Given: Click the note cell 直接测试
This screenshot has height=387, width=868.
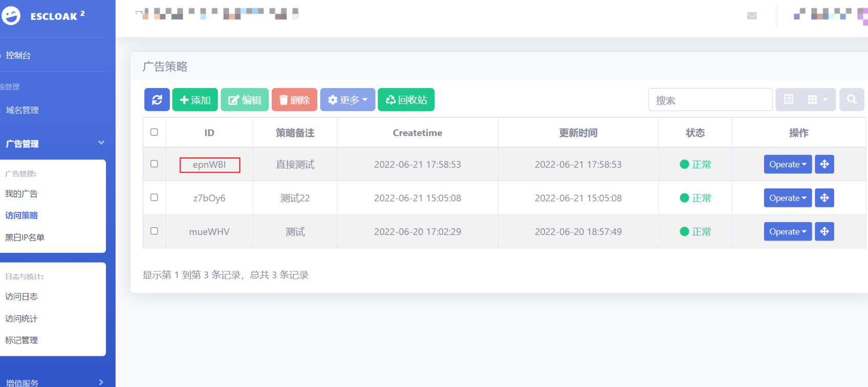Looking at the screenshot, I should pyautogui.click(x=295, y=164).
